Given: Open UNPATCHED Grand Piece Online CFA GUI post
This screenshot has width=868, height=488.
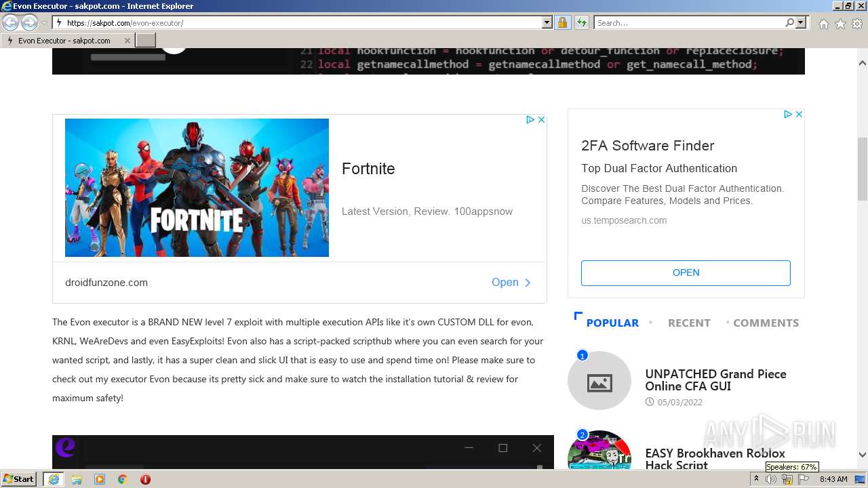Looking at the screenshot, I should click(x=715, y=380).
